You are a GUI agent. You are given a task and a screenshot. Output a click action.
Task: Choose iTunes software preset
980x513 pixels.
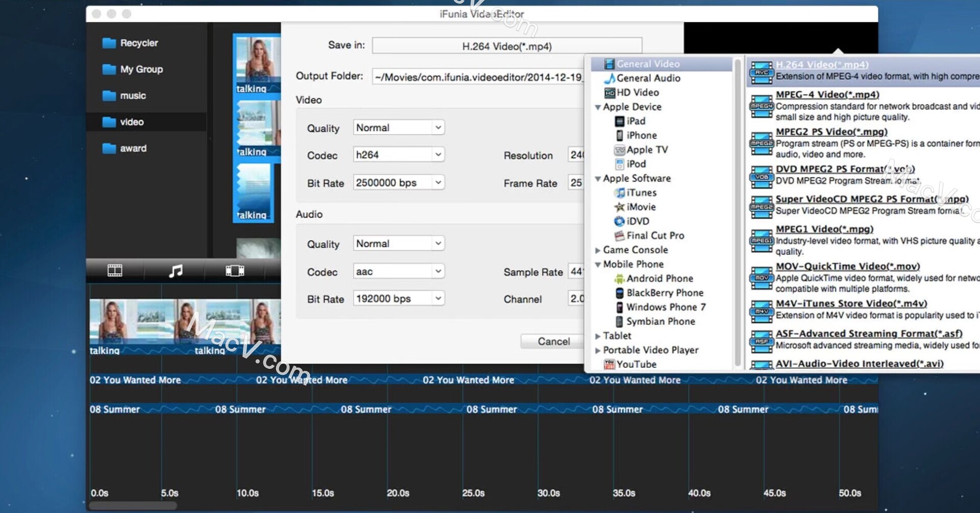[635, 193]
